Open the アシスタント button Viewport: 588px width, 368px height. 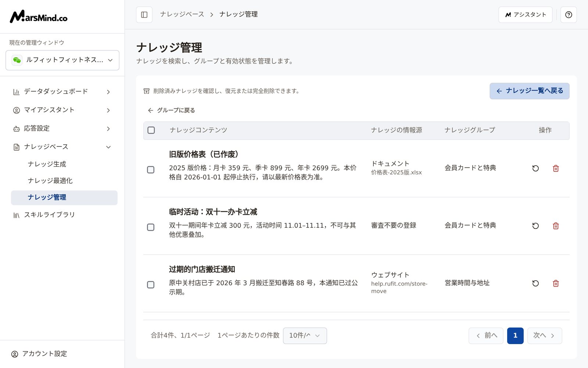pyautogui.click(x=525, y=15)
